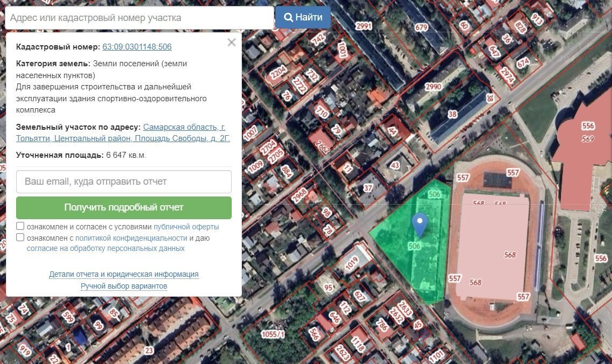Select Ручной выбор вариантов link

tap(124, 286)
